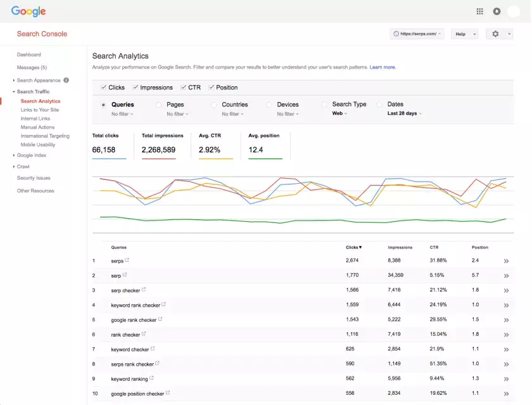This screenshot has width=532, height=405.
Task: Click the double-arrow for 'google position checker' row
Action: [x=506, y=394]
